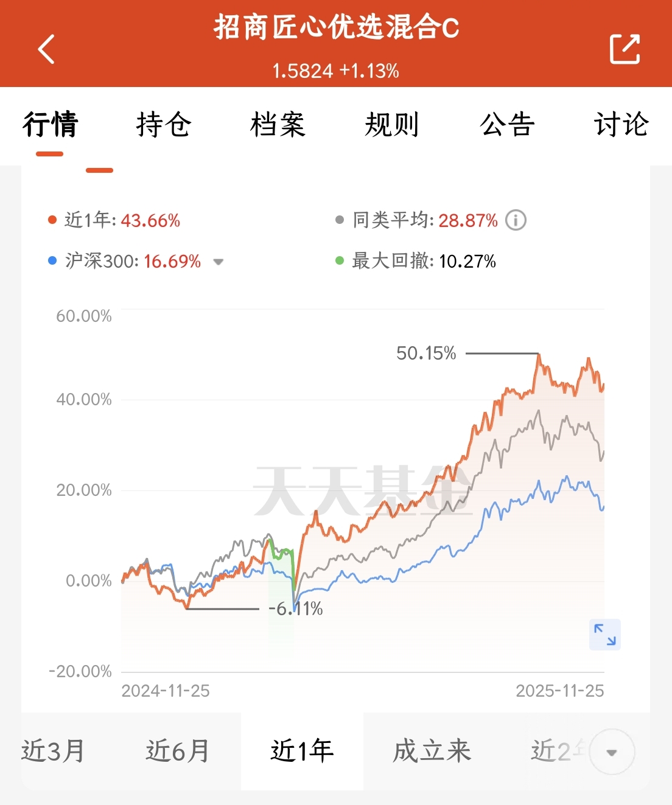
Task: Show 近3月 performance range
Action: click(53, 751)
